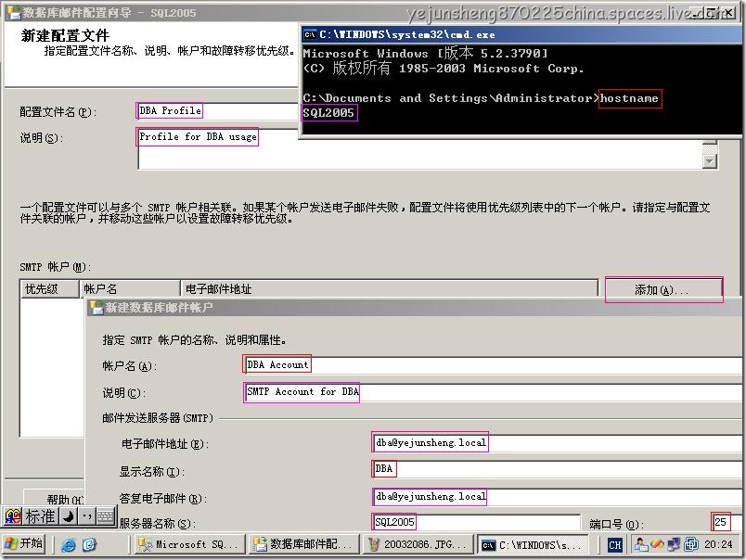Click the 新建数据库邮件帐户 dialog title icon
This screenshot has height=560, width=746.
96,308
